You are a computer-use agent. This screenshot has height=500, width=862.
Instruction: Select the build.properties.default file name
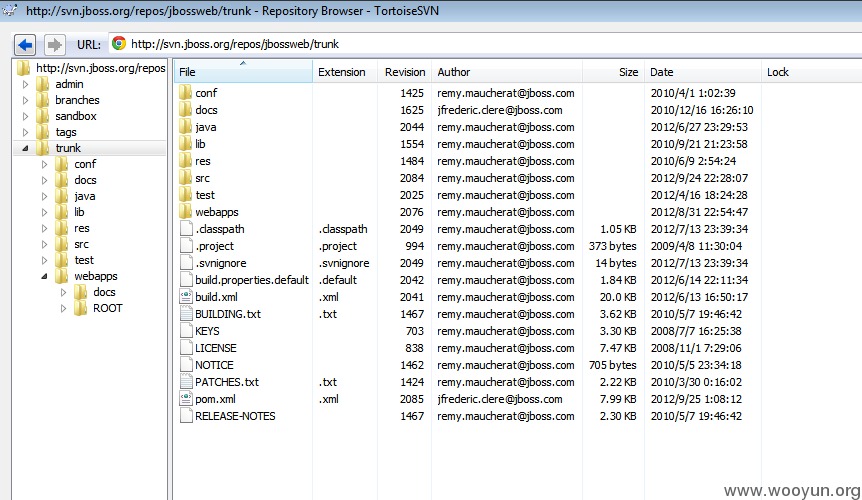pyautogui.click(x=252, y=280)
